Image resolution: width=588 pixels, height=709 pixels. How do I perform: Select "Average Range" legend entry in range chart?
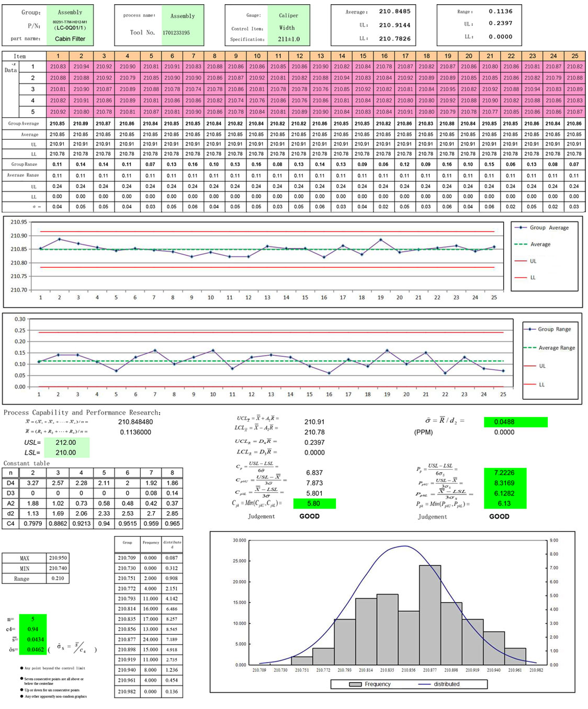tap(549, 348)
